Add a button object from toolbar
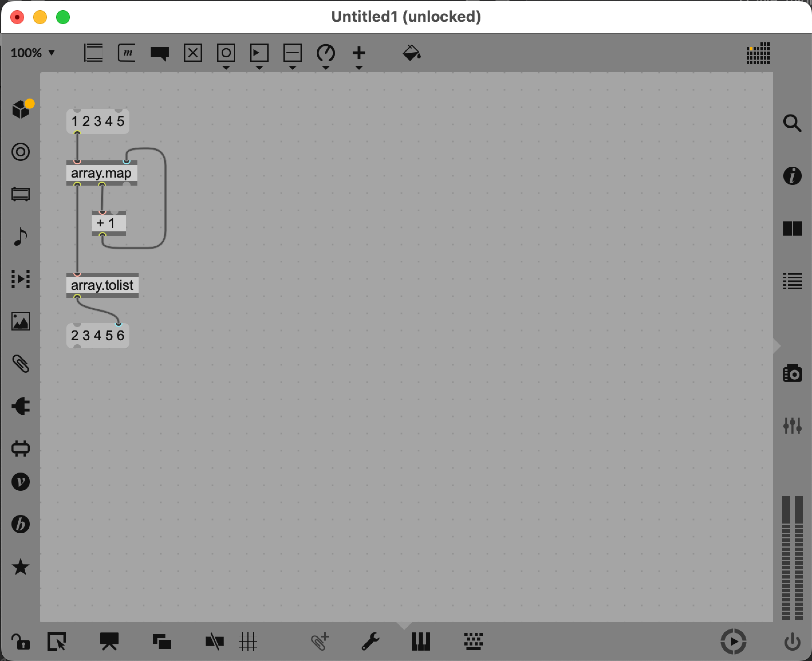The width and height of the screenshot is (812, 661). pyautogui.click(x=226, y=52)
